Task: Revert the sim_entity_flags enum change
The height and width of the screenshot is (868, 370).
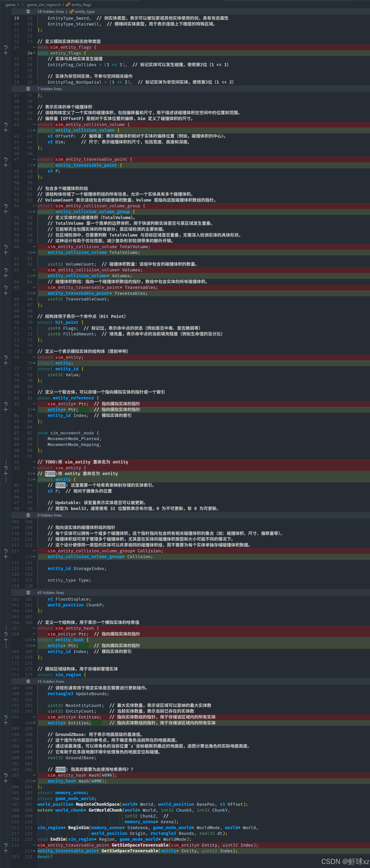Action: point(6,48)
